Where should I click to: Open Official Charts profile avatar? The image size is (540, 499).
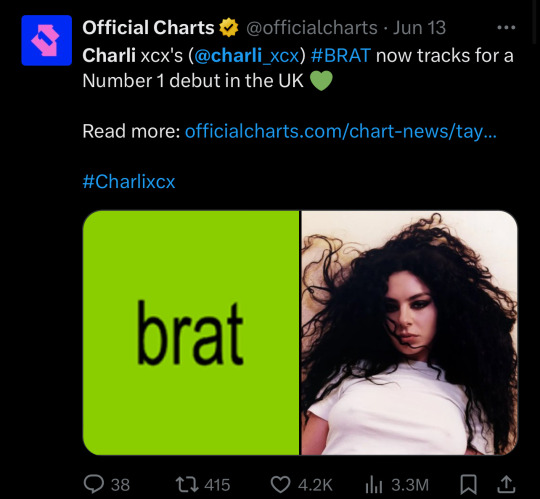(x=46, y=40)
